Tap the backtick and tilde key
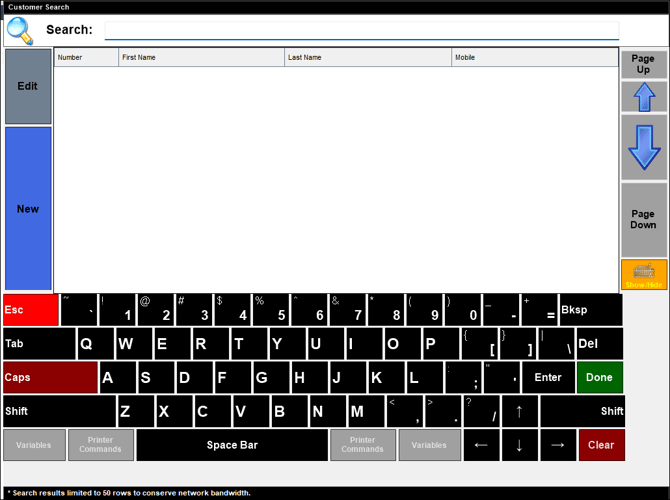The height and width of the screenshot is (500, 670). coord(79,310)
